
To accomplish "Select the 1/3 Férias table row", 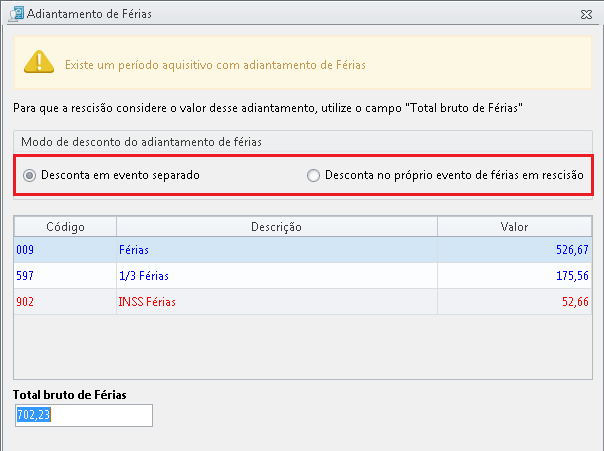I will (303, 276).
